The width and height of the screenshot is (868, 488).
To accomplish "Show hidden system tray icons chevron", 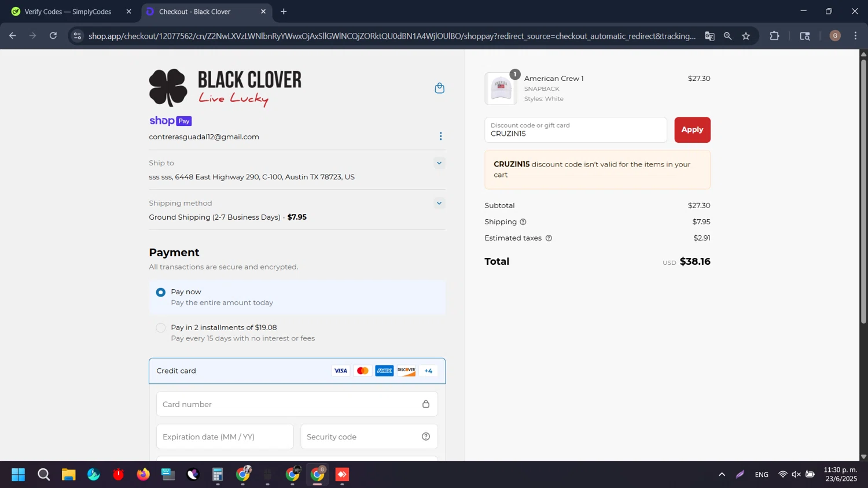I will pos(722,475).
